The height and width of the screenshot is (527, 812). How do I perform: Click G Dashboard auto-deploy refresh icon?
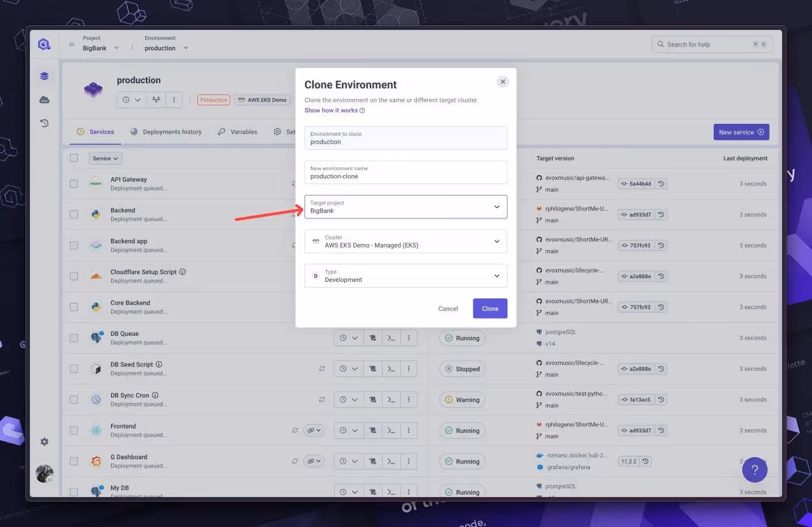tap(295, 461)
